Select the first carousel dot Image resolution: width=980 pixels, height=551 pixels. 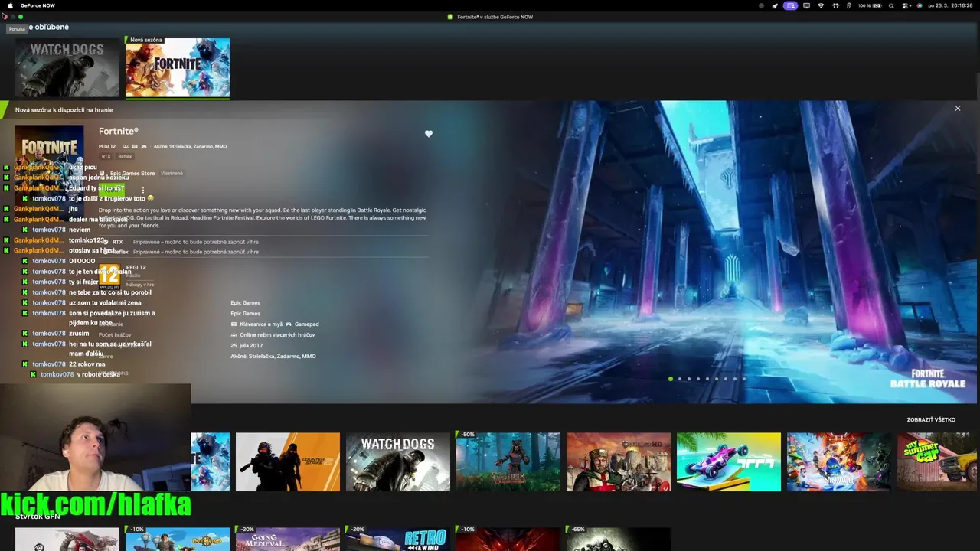pos(671,379)
